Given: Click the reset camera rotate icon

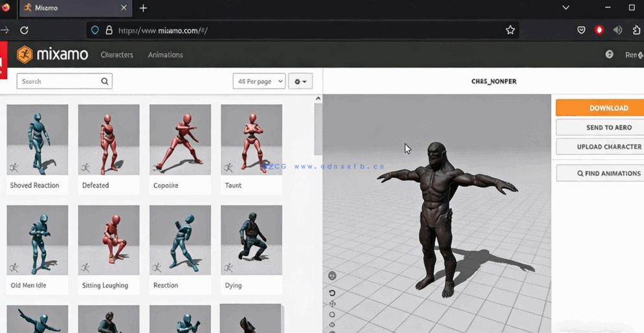Looking at the screenshot, I should click(x=332, y=293).
